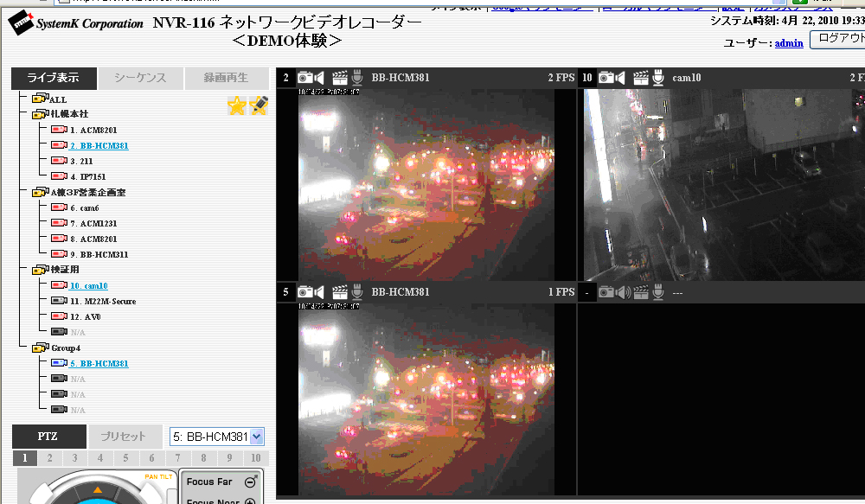Select the empty black video pane

tap(721, 399)
